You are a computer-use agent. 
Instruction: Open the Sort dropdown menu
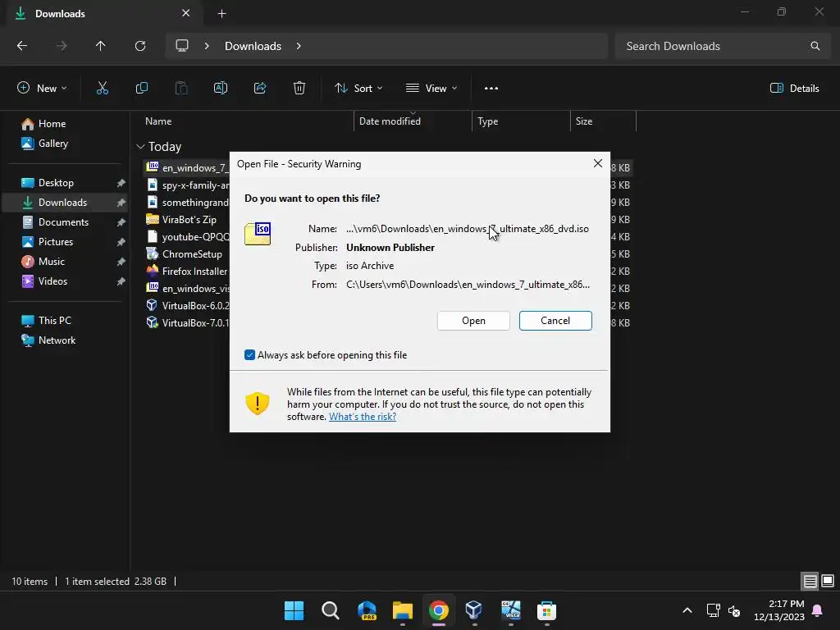tap(358, 89)
